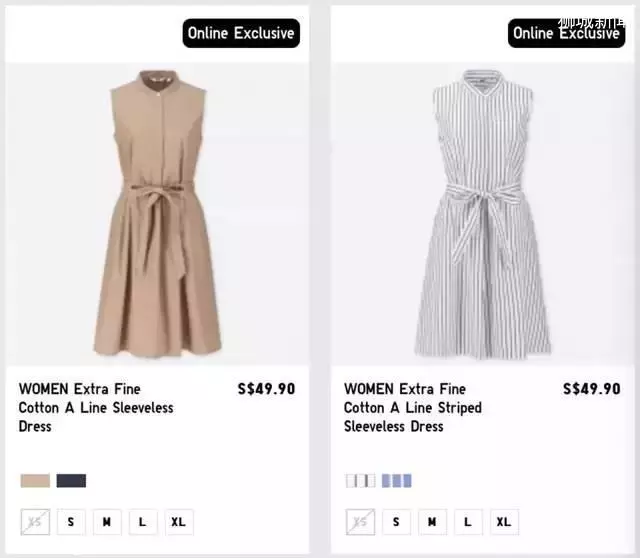Select size S for beige dress
Screen dimensions: 640x558
(x=71, y=522)
